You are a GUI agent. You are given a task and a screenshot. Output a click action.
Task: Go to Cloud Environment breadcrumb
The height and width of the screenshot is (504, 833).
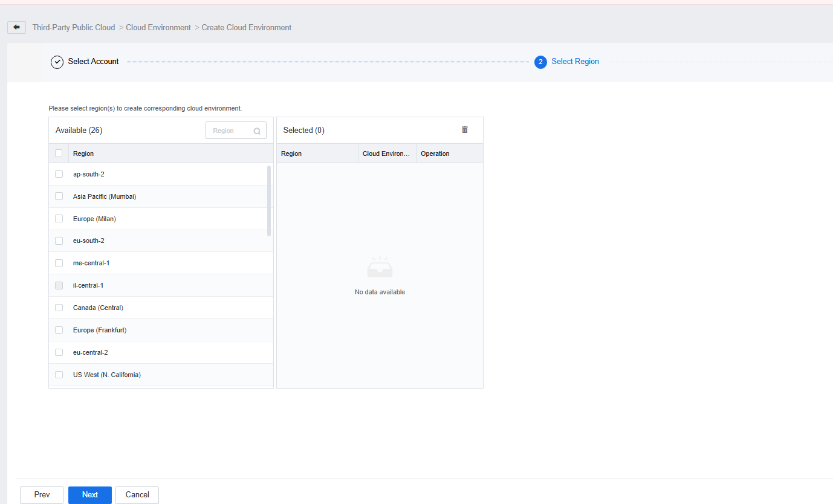(158, 28)
